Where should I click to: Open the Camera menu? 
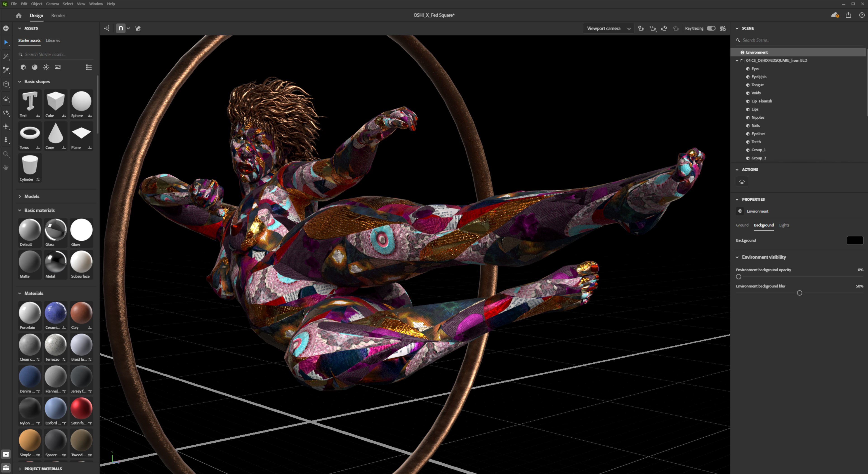tap(52, 4)
